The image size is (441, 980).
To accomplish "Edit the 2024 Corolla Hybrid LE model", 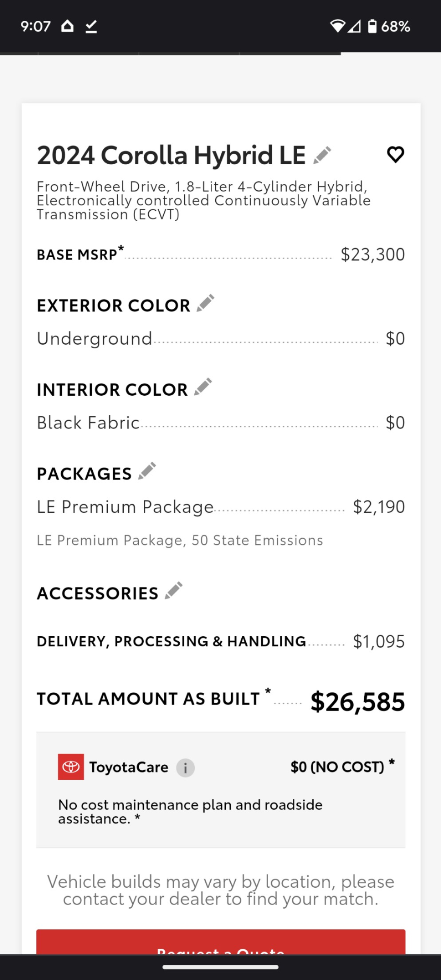I will (x=322, y=155).
